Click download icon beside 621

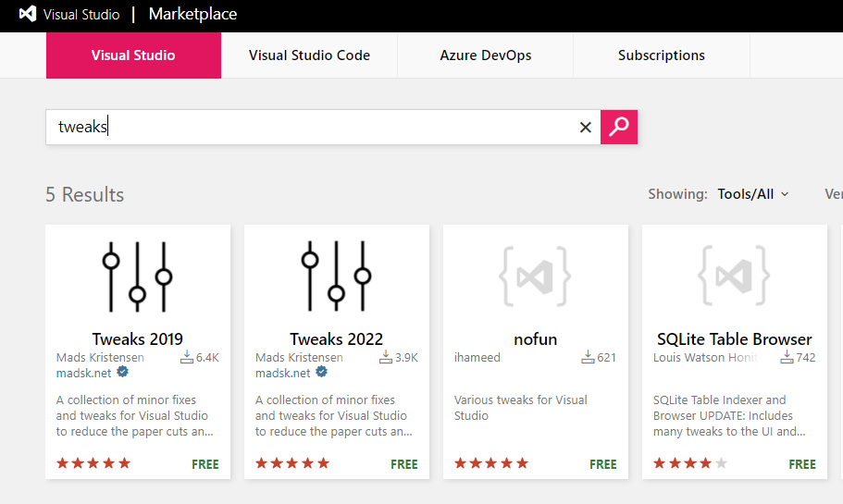(588, 357)
